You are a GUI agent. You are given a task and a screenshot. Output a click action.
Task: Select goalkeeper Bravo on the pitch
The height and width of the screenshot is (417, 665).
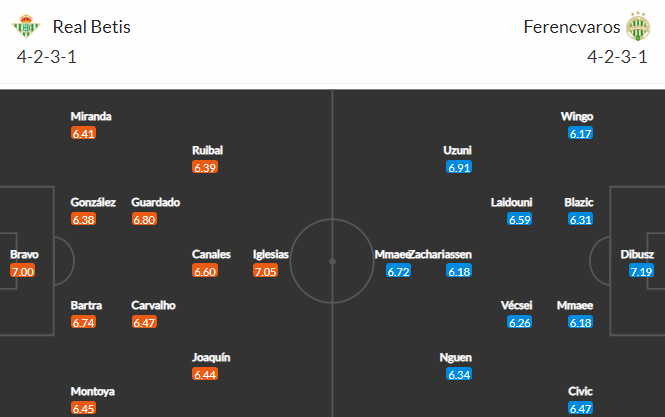click(24, 255)
